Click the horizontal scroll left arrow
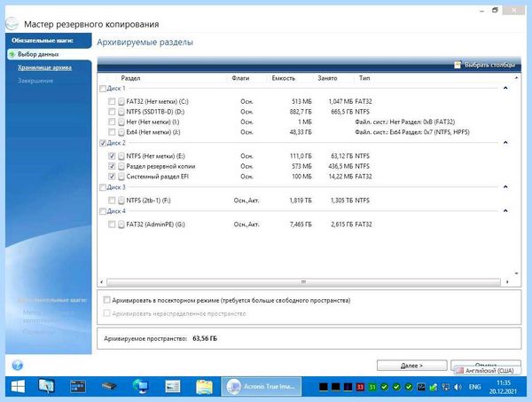This screenshot has height=402, width=532. point(102,282)
